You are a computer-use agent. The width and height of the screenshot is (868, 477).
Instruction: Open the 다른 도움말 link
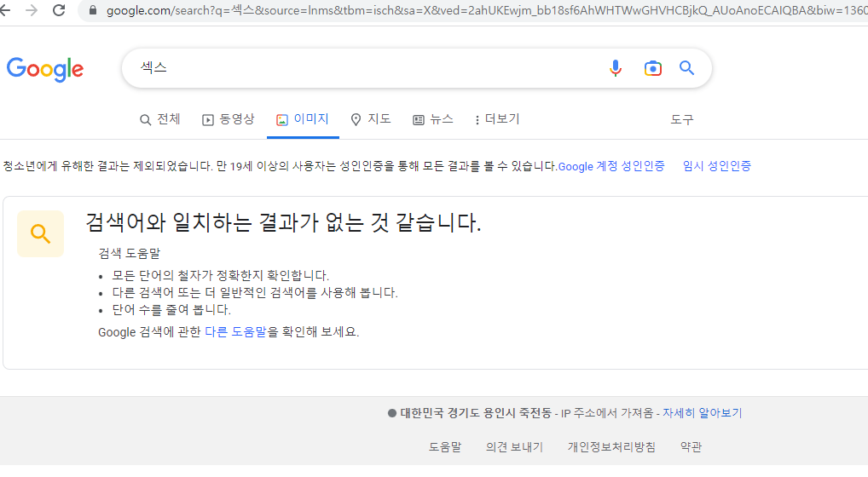tap(235, 331)
